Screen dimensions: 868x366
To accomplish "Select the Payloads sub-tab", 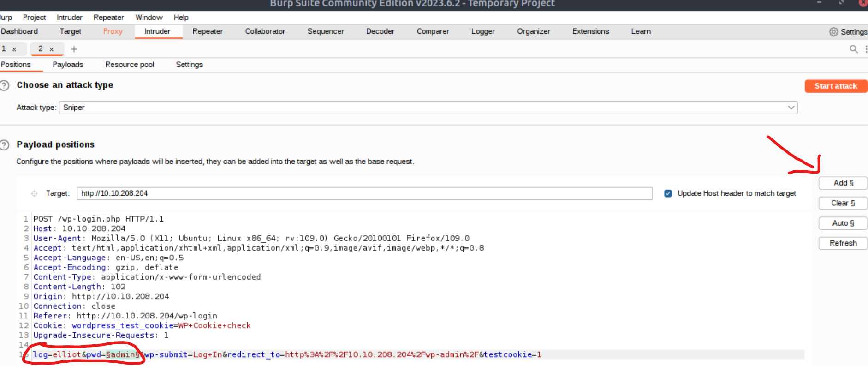I will click(68, 65).
